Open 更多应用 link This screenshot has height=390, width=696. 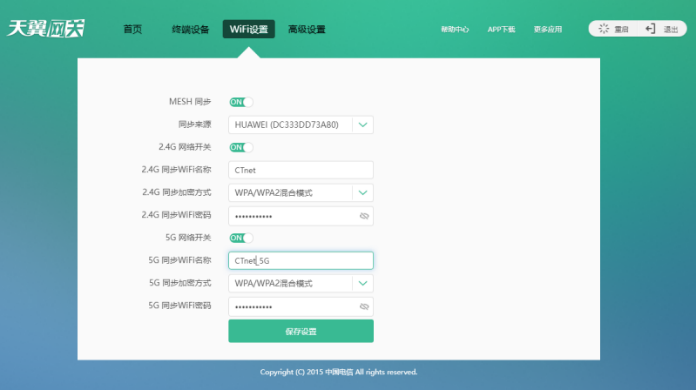pyautogui.click(x=548, y=29)
